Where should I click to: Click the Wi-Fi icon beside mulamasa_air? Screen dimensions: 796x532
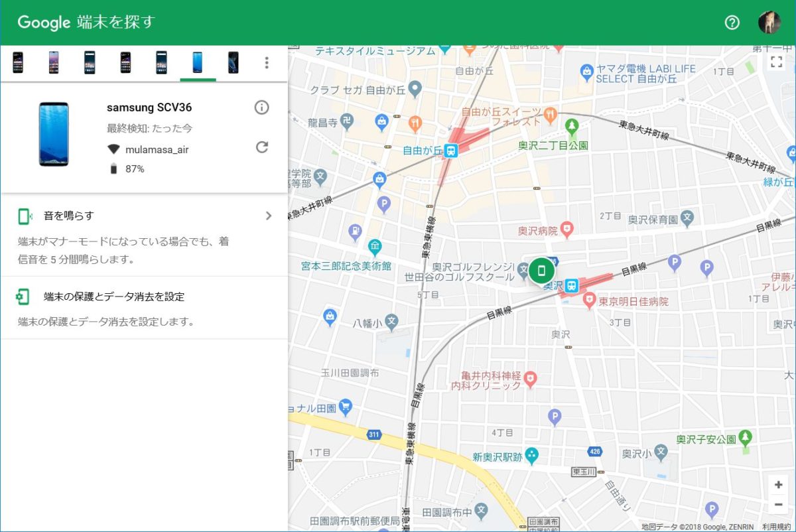pos(113,150)
